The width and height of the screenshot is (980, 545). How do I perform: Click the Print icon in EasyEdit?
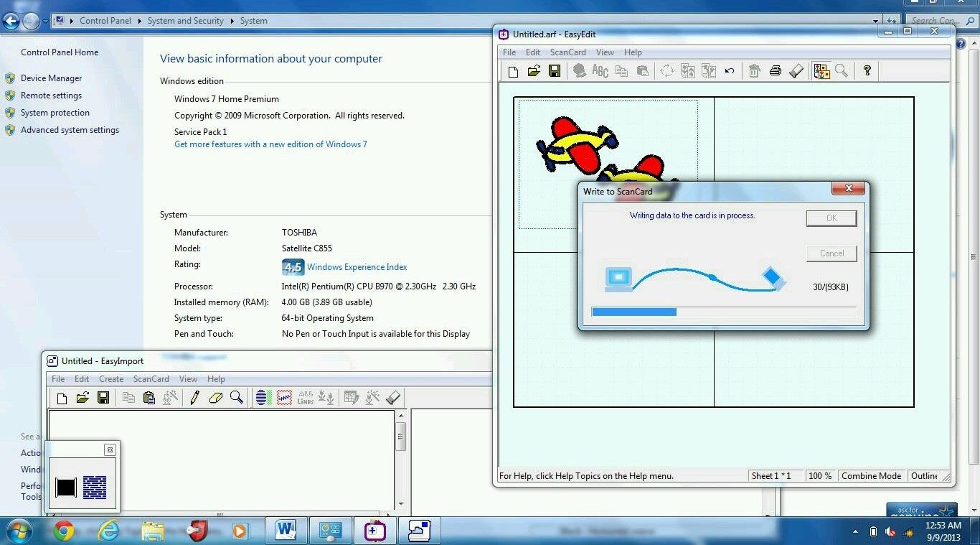775,71
